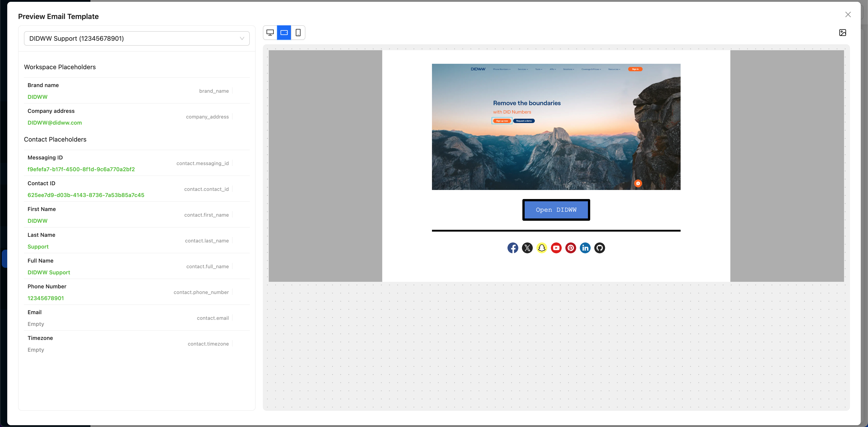The image size is (868, 427).
Task: Click the X (Twitter) social icon
Action: pos(527,248)
